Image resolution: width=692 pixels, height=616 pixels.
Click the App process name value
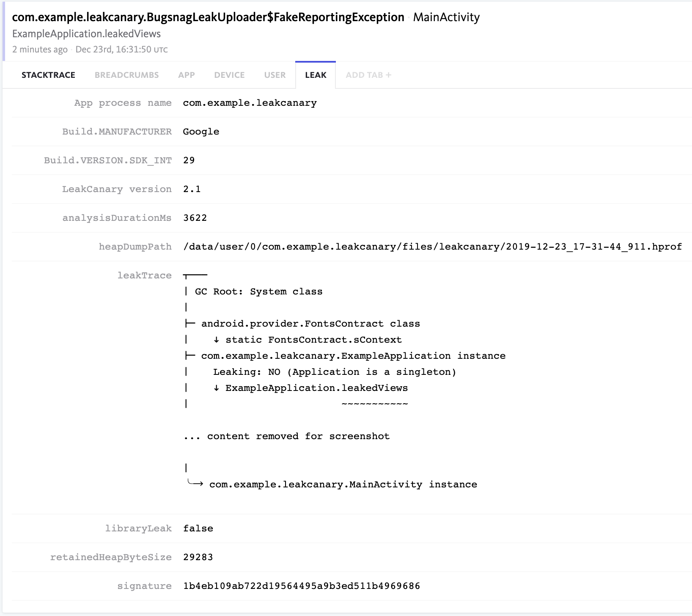click(x=250, y=103)
